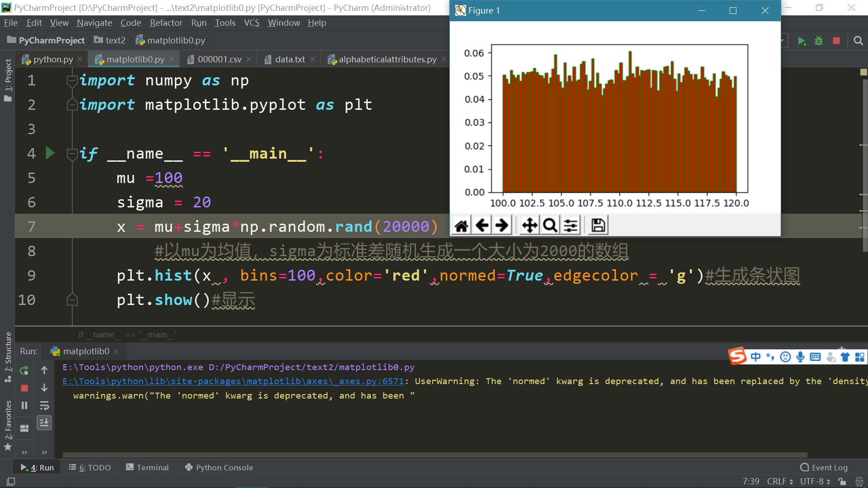Expand more Run panel actions left chevron

click(x=24, y=452)
